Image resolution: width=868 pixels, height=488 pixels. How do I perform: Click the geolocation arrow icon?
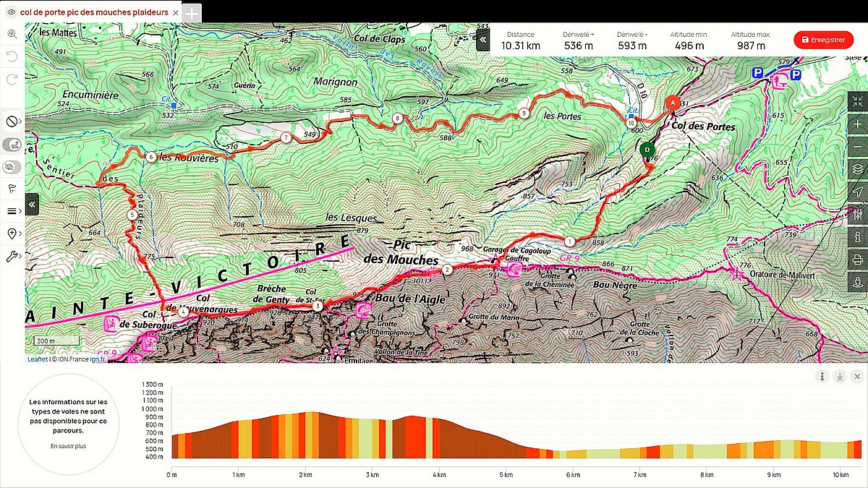[x=858, y=191]
